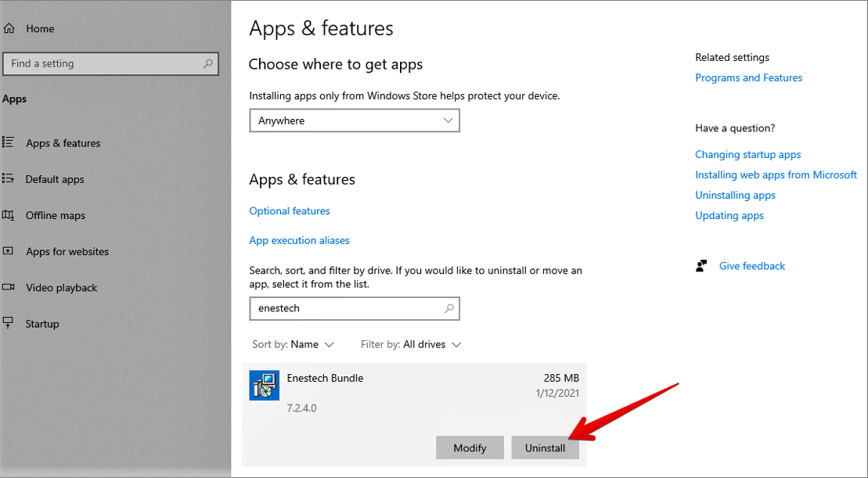Select the Enestech Bundle app name
This screenshot has height=478, width=868.
point(325,379)
